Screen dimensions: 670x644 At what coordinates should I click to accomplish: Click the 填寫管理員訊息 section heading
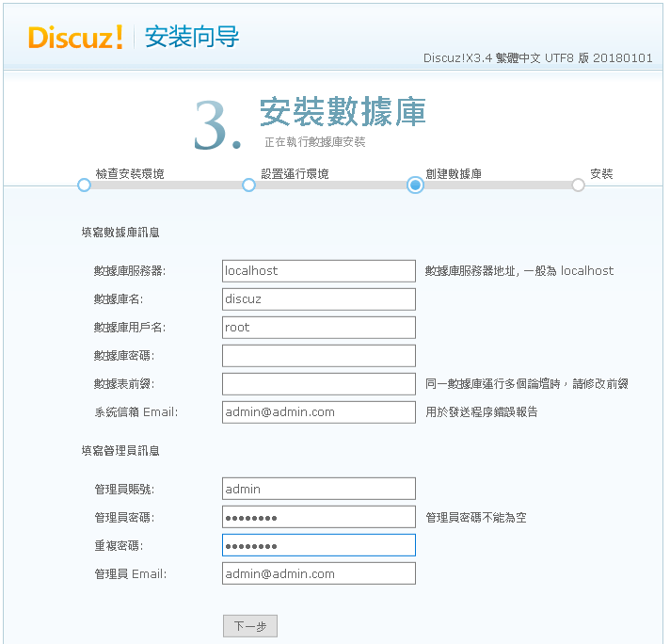coord(120,450)
